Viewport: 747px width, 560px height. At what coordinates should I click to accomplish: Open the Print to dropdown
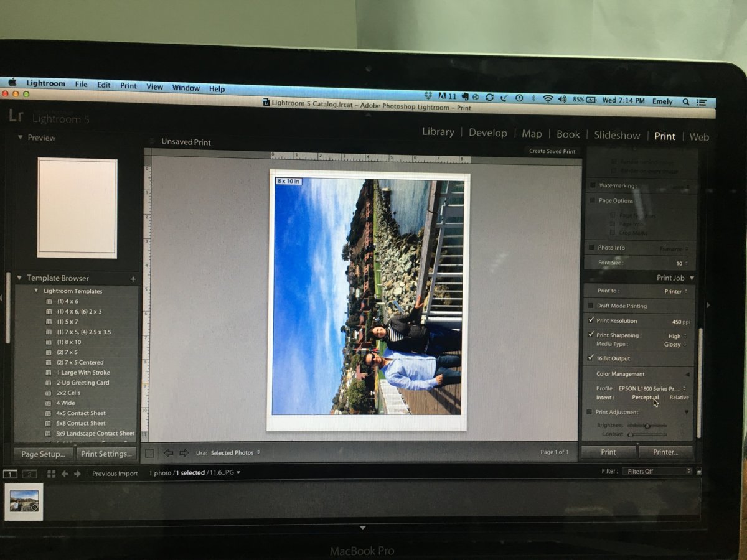(x=675, y=291)
